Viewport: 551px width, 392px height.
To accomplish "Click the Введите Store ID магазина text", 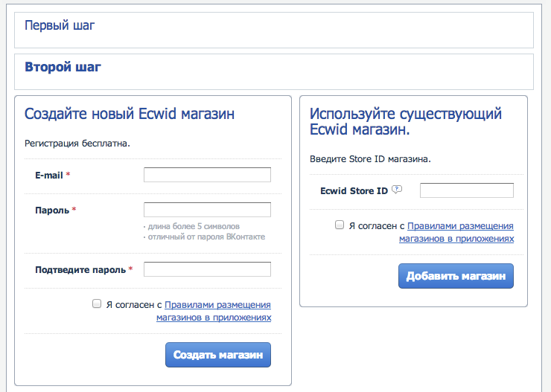I will 370,159.
